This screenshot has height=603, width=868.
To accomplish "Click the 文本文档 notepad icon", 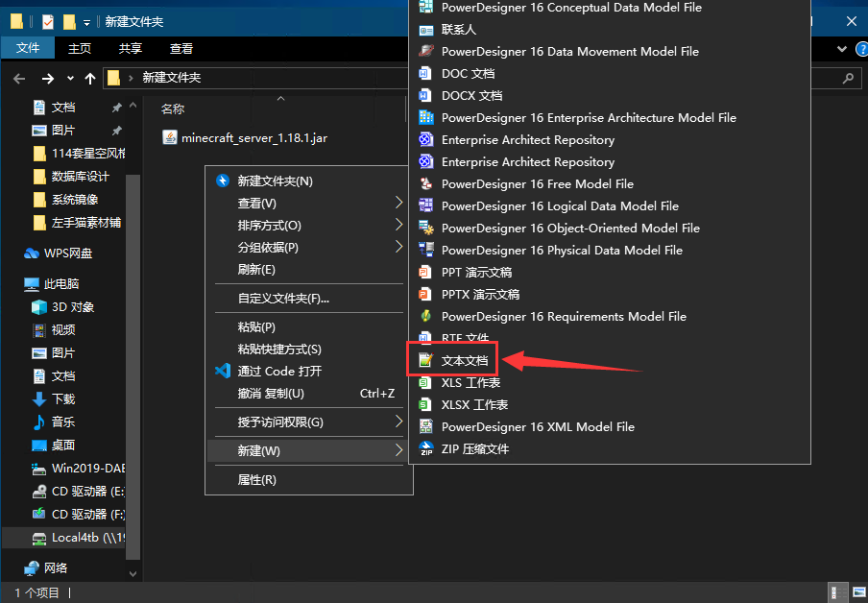I will pyautogui.click(x=425, y=360).
